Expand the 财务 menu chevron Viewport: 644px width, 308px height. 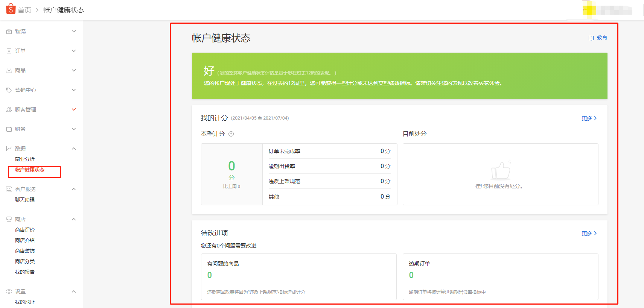(x=74, y=129)
